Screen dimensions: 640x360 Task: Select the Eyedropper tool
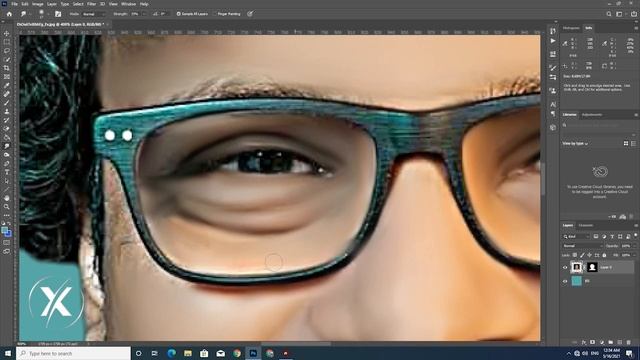(7, 85)
